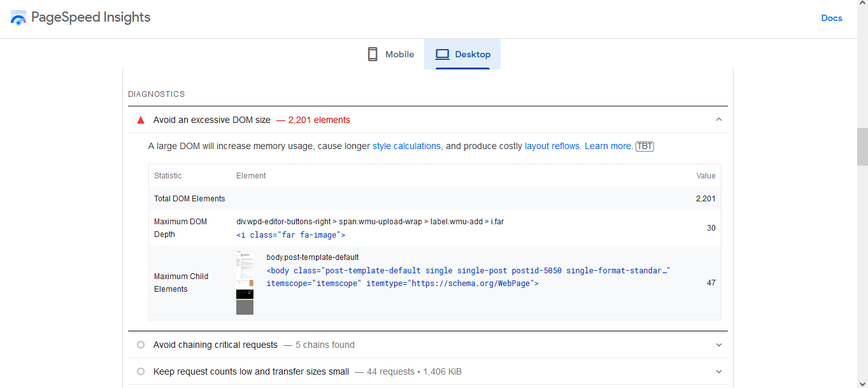Click the desktop monitor icon
The height and width of the screenshot is (388, 868).
[x=443, y=54]
